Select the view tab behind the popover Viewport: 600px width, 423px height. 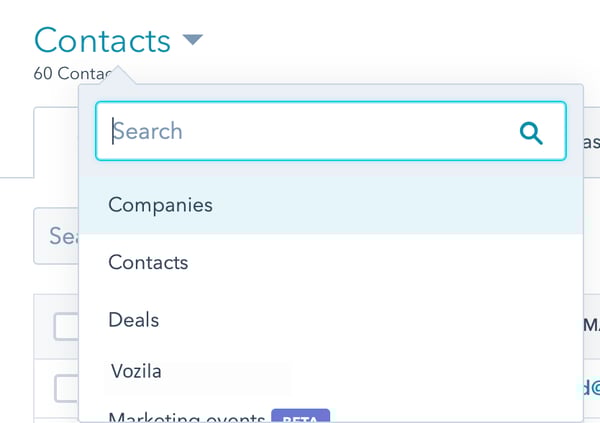tap(56, 142)
